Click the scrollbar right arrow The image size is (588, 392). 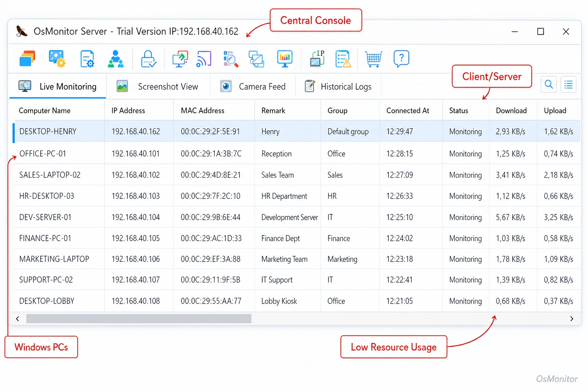click(x=572, y=318)
